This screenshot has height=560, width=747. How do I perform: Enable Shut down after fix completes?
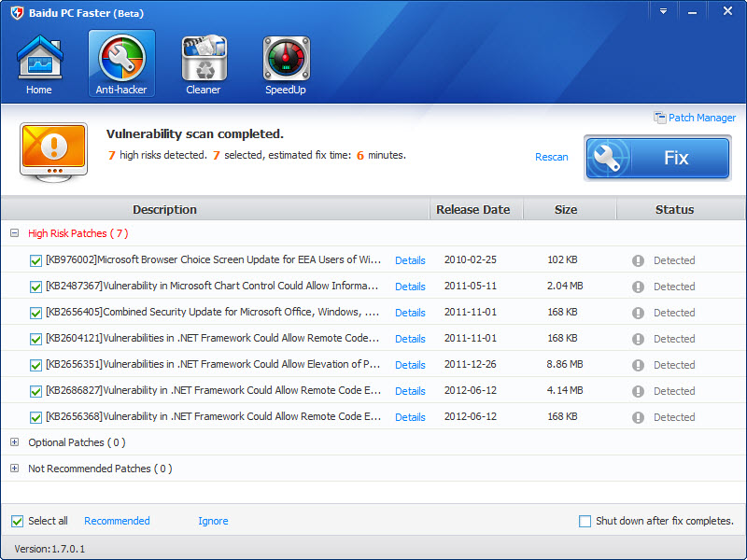(585, 522)
